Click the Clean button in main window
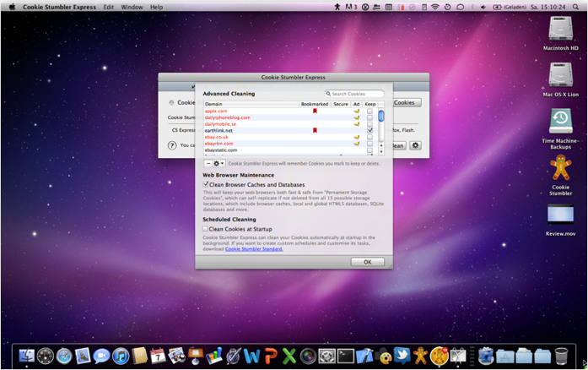 point(399,145)
